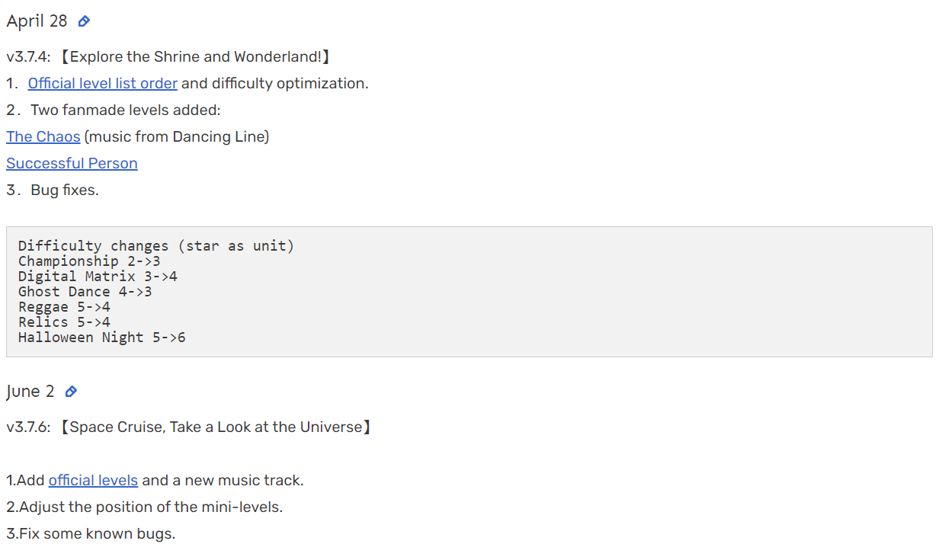Image resolution: width=948 pixels, height=560 pixels.
Task: Open the Official level list order link
Action: point(102,83)
